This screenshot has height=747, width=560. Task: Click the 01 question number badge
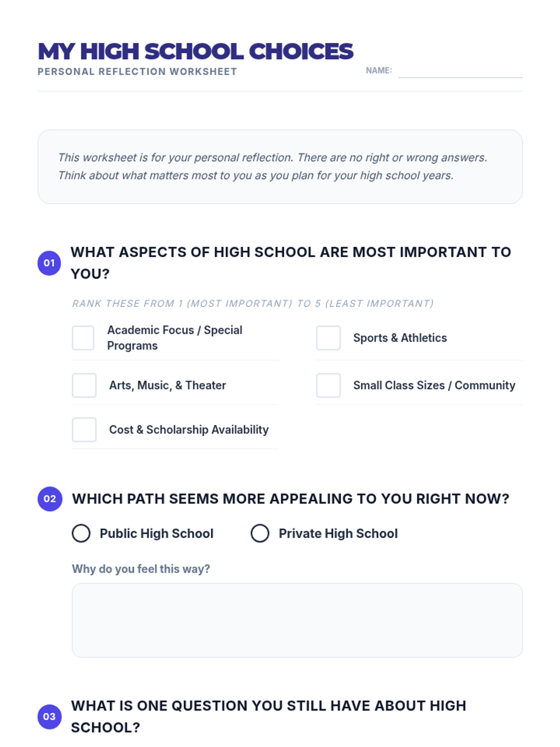[x=49, y=263]
